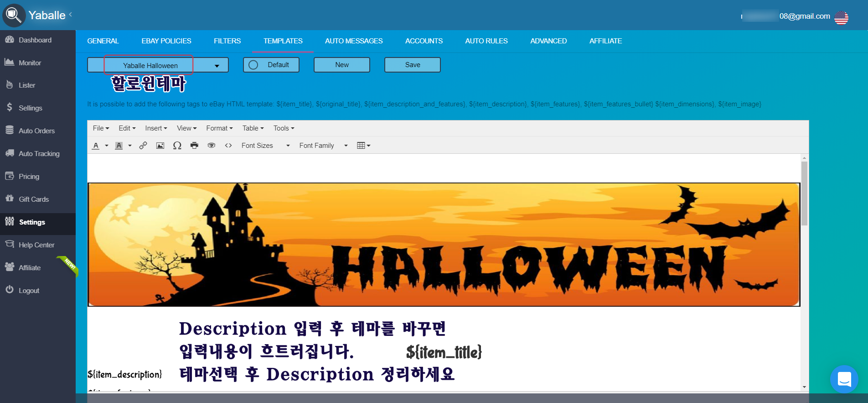This screenshot has height=403, width=868.
Task: Click the Halloween banner image
Action: coord(444,245)
